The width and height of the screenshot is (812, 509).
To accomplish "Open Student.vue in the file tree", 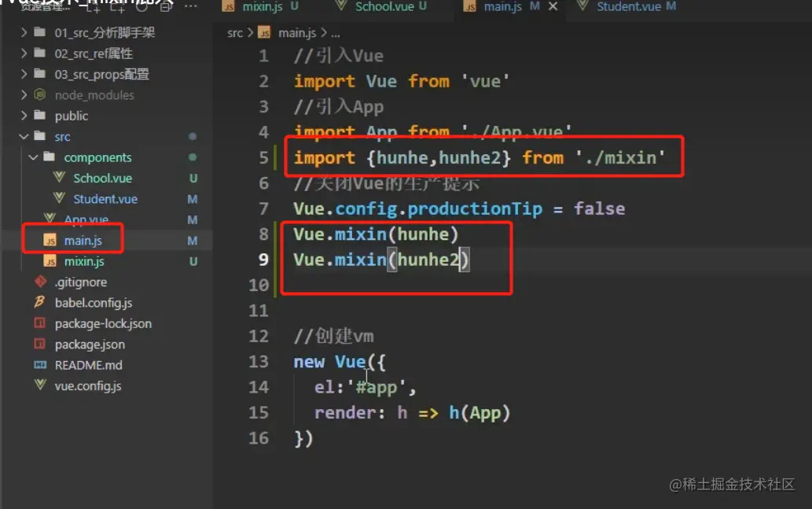I will point(105,199).
